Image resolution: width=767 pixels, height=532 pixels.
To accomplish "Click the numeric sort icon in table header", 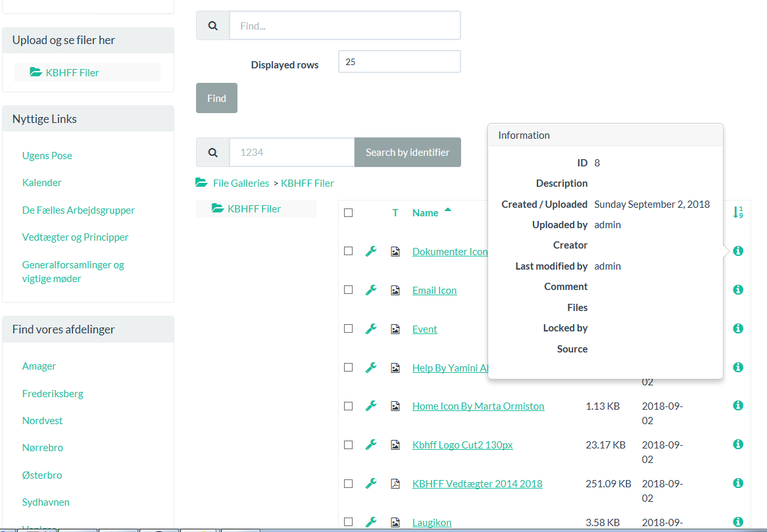I will [x=737, y=212].
